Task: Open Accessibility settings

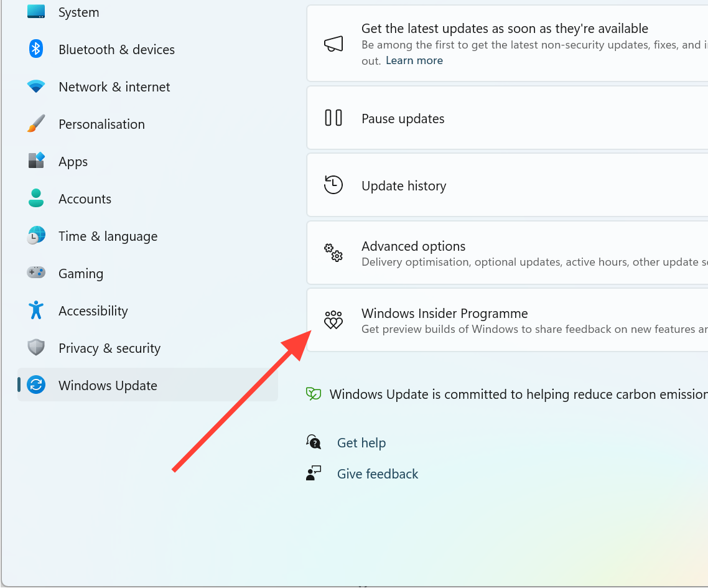Action: click(x=147, y=310)
